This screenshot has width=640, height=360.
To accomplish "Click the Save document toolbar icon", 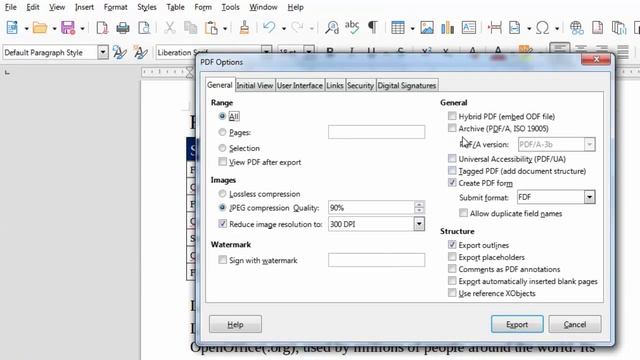I will (68, 28).
